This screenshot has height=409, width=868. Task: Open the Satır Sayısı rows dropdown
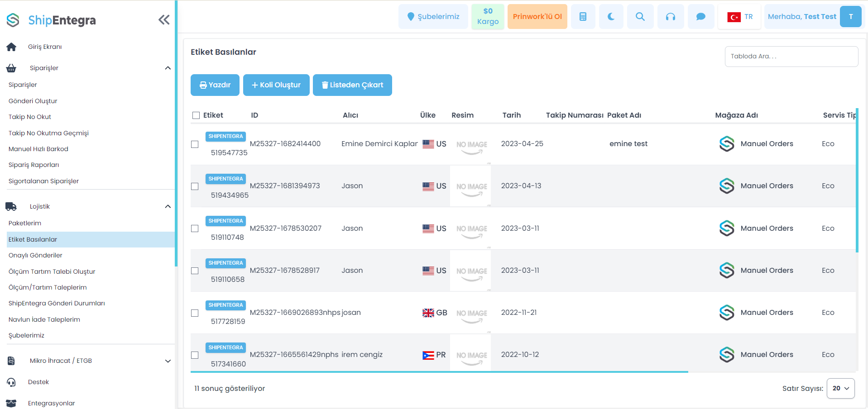840,388
